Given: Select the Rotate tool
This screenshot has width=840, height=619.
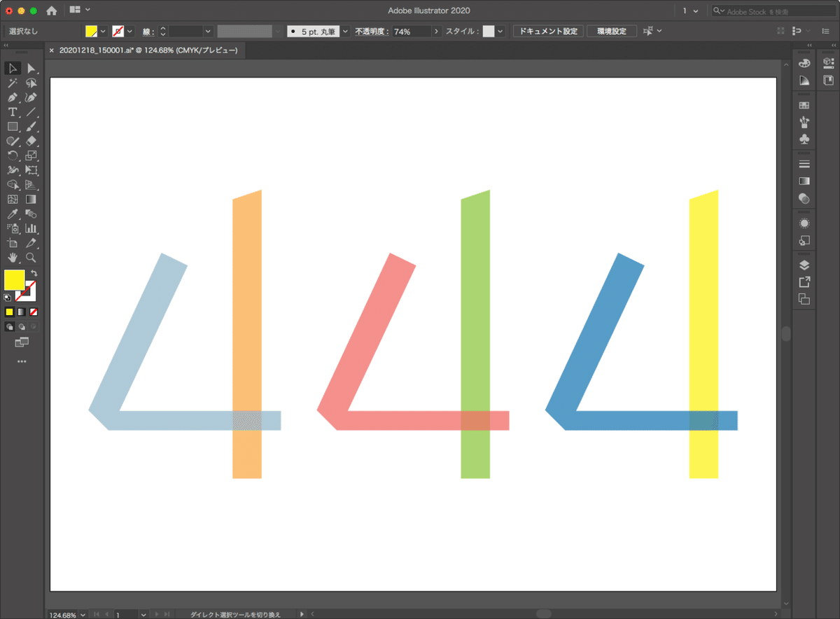Looking at the screenshot, I should tap(13, 155).
